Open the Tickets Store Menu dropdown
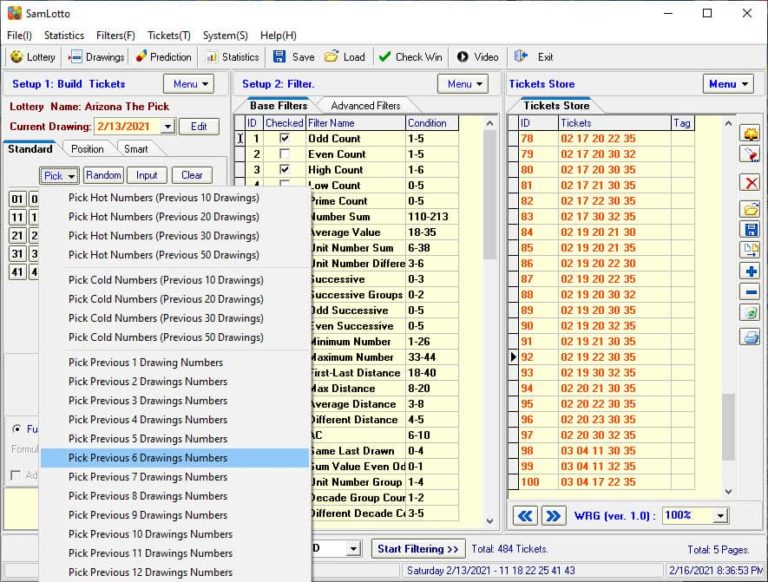 pos(728,84)
